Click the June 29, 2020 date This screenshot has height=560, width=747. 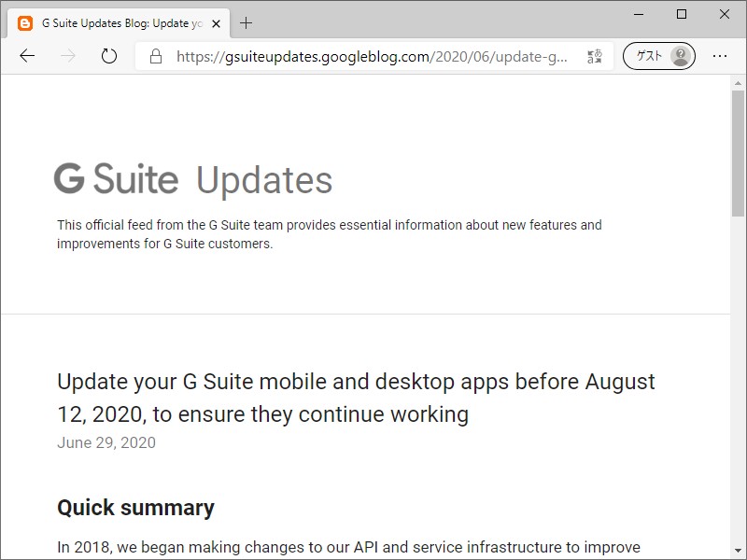(x=106, y=443)
